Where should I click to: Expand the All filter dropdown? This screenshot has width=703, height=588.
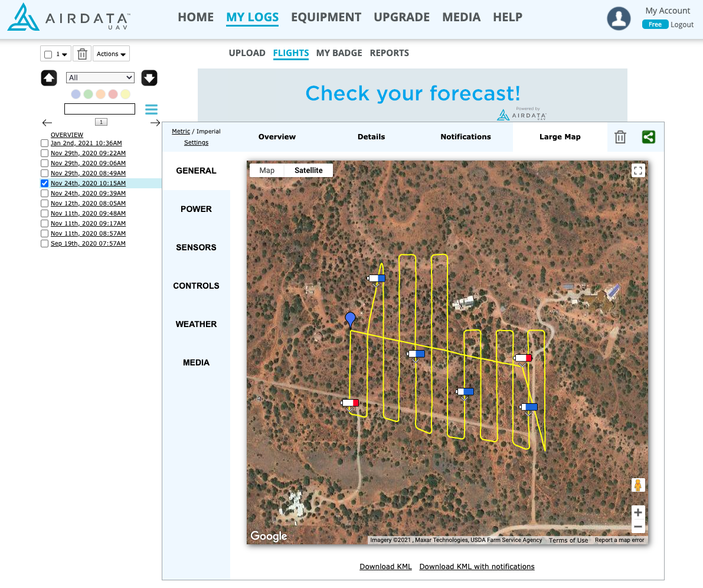(100, 78)
